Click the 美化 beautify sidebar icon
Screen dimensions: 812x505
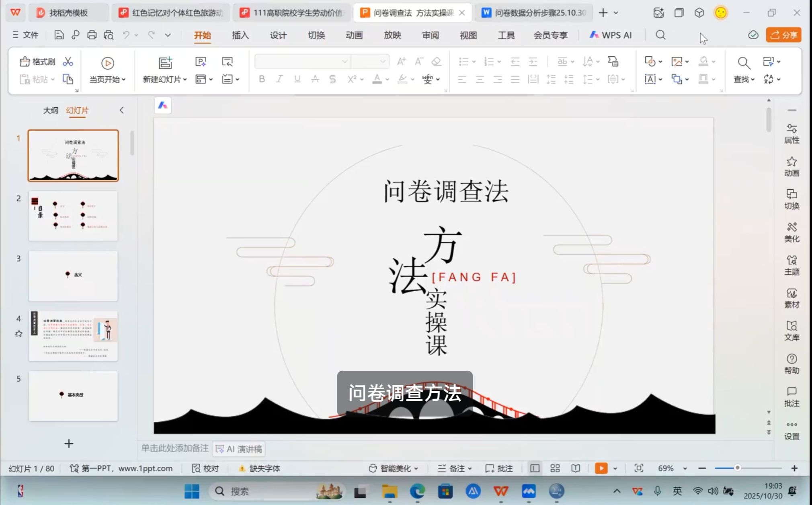point(791,232)
